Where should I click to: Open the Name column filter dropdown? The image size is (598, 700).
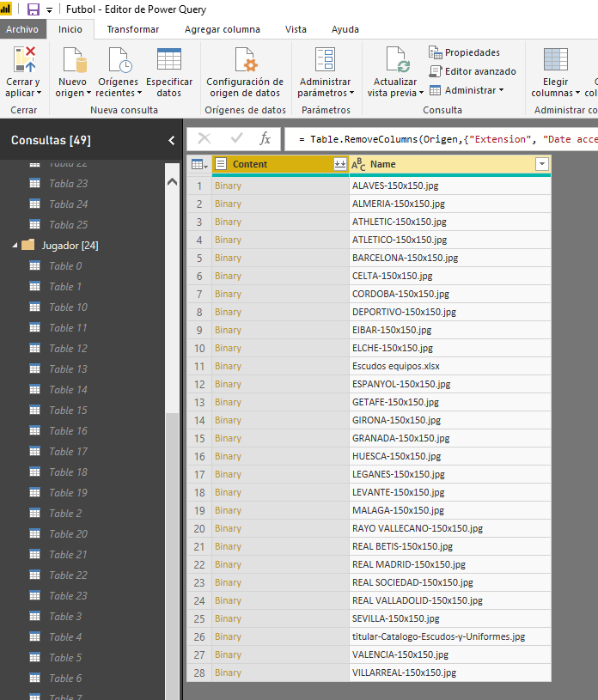[x=542, y=164]
